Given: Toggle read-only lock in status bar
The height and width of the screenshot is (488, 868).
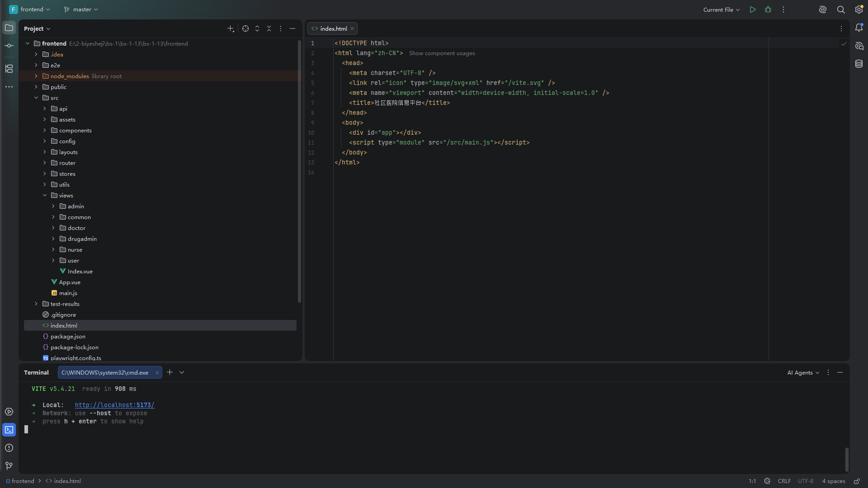Looking at the screenshot, I should click(x=857, y=481).
